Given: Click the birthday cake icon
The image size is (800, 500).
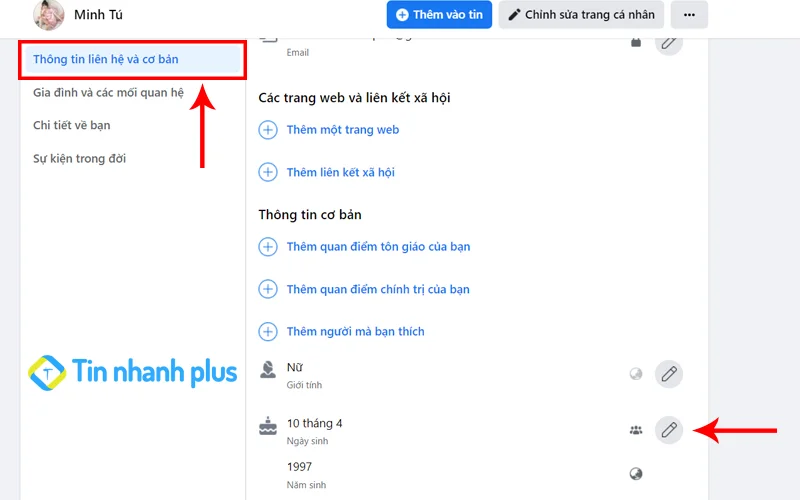Looking at the screenshot, I should tap(268, 426).
